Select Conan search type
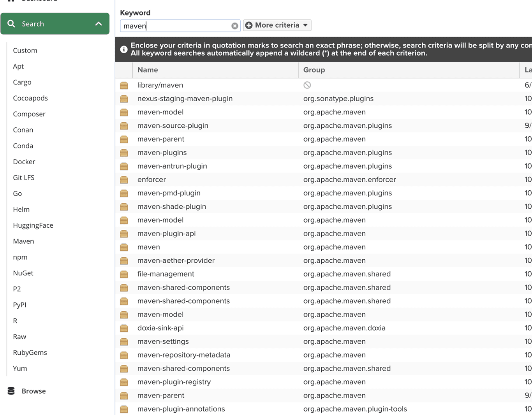 (x=23, y=130)
